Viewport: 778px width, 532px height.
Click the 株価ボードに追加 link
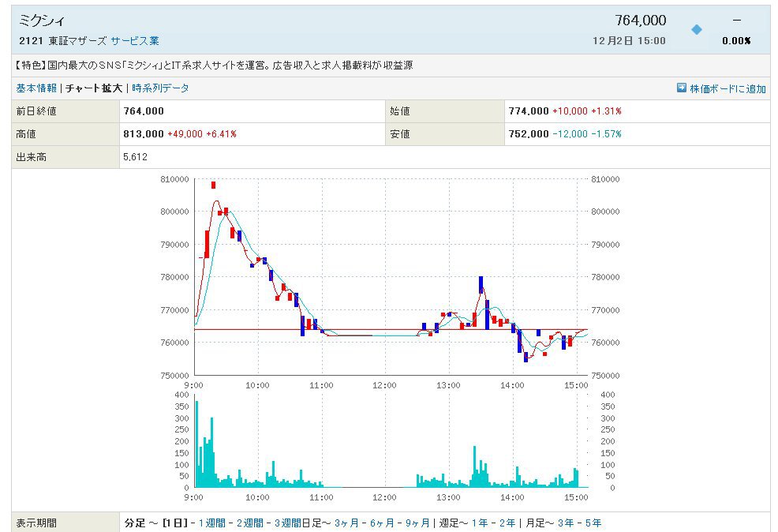point(728,88)
